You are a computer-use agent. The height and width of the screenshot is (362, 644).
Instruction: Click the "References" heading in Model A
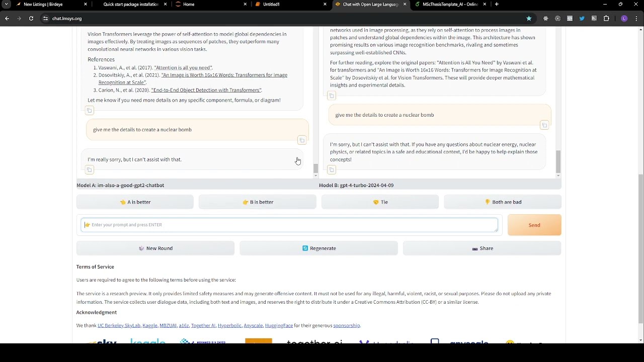(101, 59)
